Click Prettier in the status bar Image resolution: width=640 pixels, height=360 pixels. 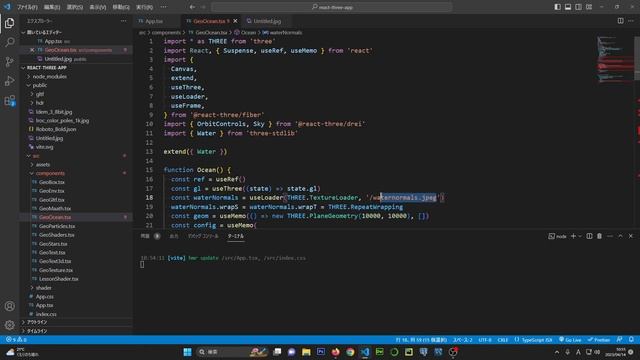(599, 340)
